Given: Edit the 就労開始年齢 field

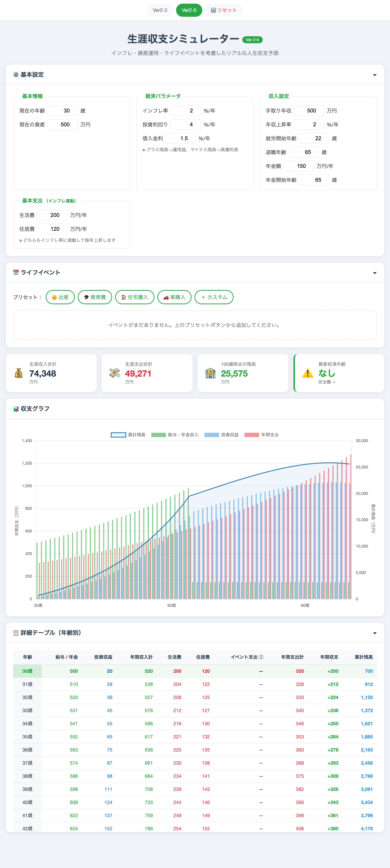Looking at the screenshot, I should tap(314, 138).
